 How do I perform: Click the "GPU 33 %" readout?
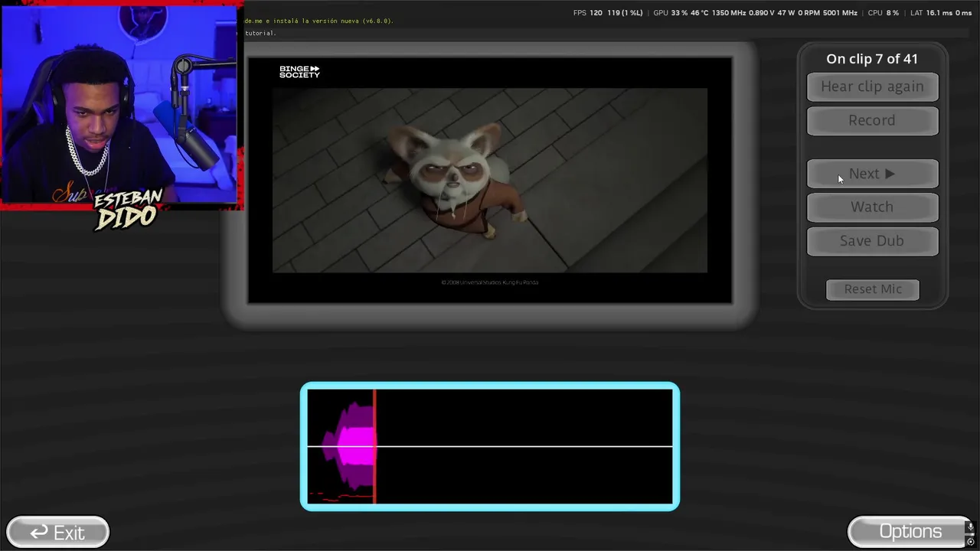(x=671, y=13)
